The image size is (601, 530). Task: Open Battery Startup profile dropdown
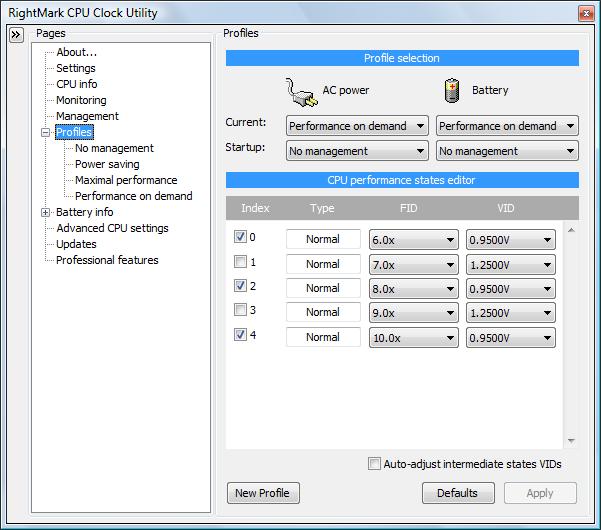(507, 151)
